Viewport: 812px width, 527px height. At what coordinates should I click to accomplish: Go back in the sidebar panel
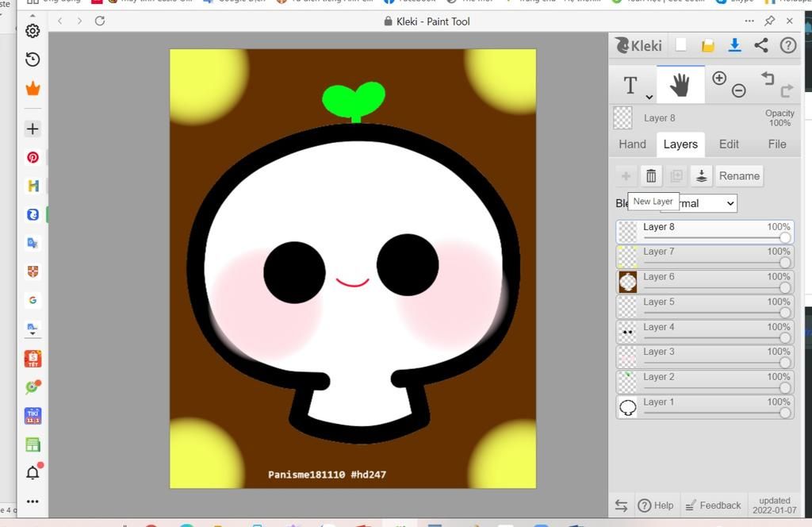pyautogui.click(x=60, y=21)
